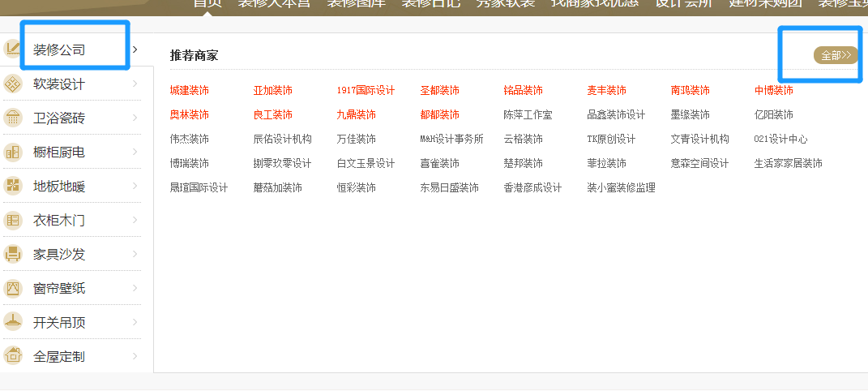The width and height of the screenshot is (868, 391).
Task: Open the 都都装饰 merchant link
Action: tap(439, 114)
